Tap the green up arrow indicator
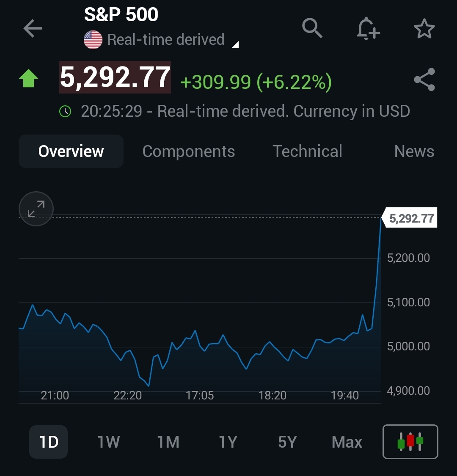457x476 pixels. (29, 79)
